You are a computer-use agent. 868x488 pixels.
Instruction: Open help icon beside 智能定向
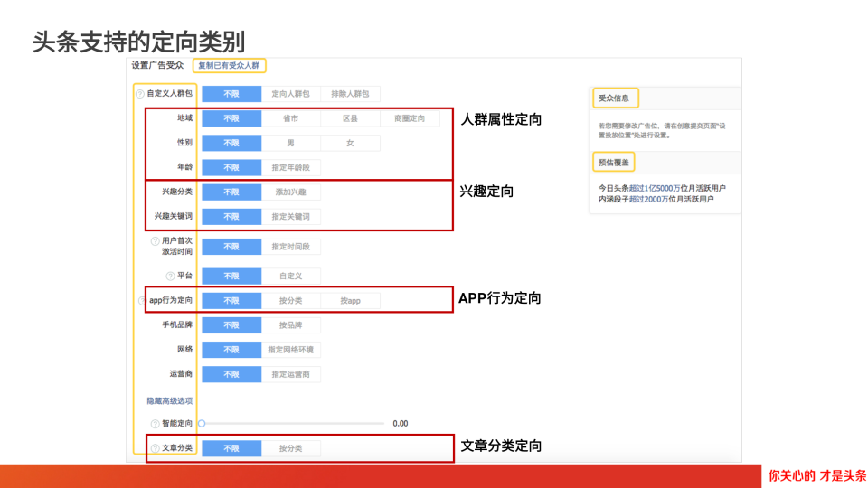(155, 424)
